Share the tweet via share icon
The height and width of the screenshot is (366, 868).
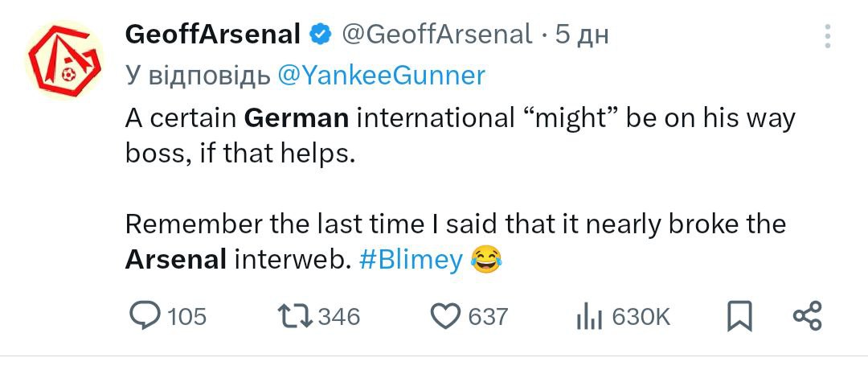[x=807, y=316]
